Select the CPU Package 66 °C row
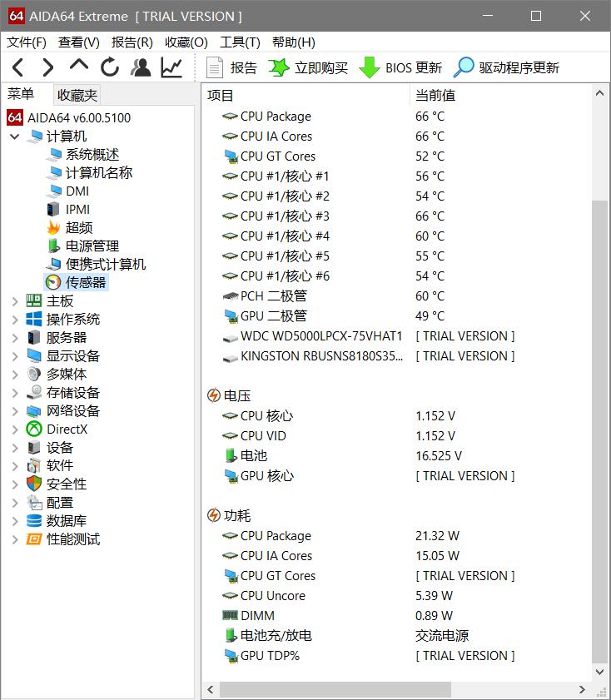This screenshot has width=611, height=700. [x=397, y=117]
